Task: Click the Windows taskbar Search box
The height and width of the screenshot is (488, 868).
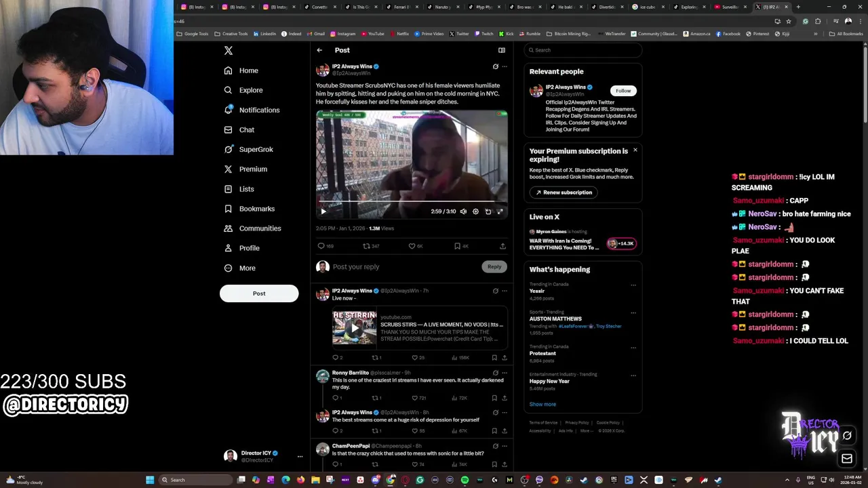Action: point(195,480)
